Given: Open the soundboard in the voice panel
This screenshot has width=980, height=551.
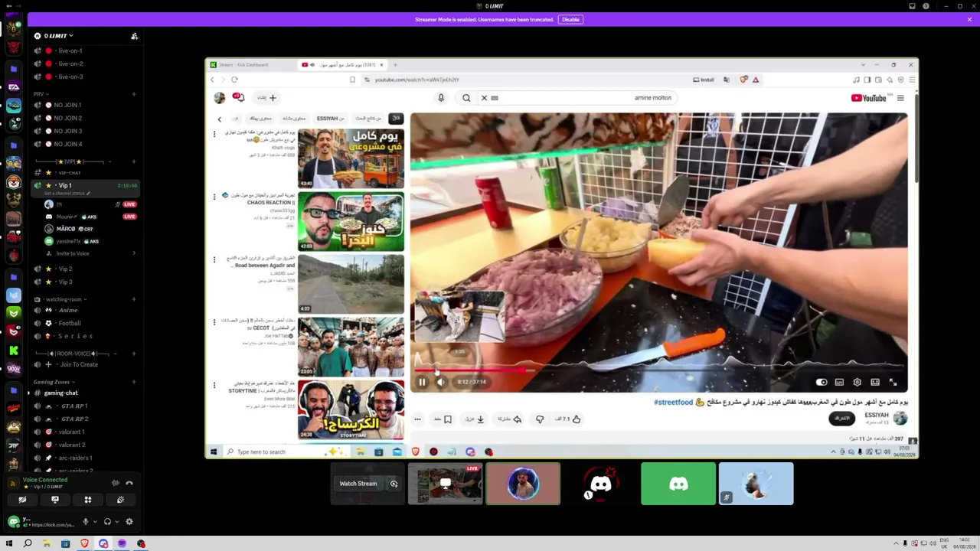Looking at the screenshot, I should 120,500.
